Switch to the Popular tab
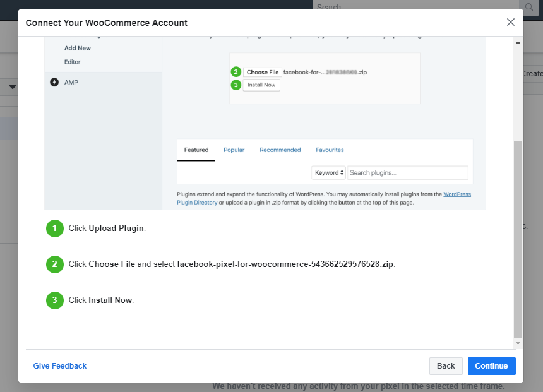Viewport: 543px width, 392px height. 234,150
